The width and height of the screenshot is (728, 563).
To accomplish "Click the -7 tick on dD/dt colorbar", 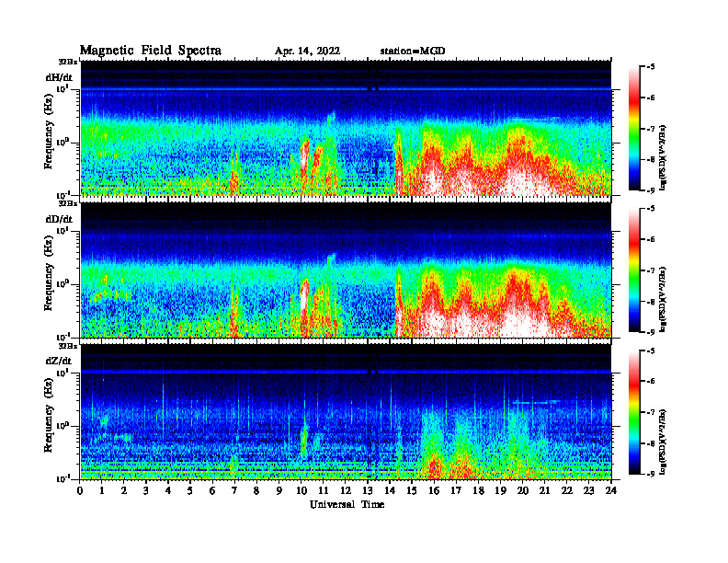I will click(652, 270).
